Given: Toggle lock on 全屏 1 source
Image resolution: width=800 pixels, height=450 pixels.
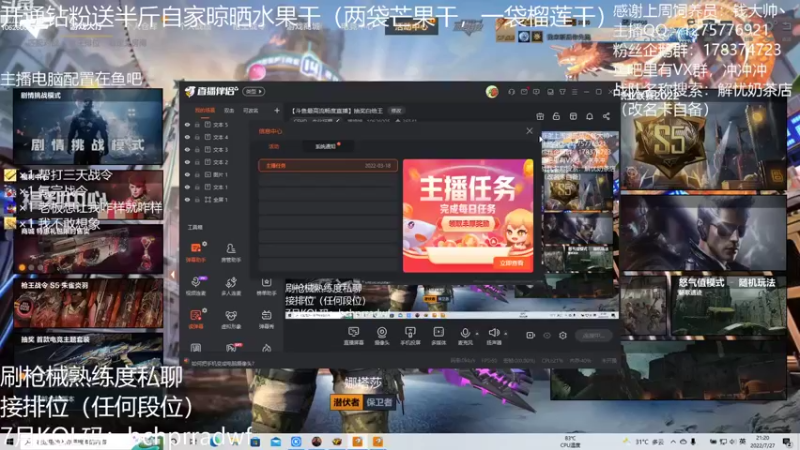Looking at the screenshot, I should [x=197, y=200].
